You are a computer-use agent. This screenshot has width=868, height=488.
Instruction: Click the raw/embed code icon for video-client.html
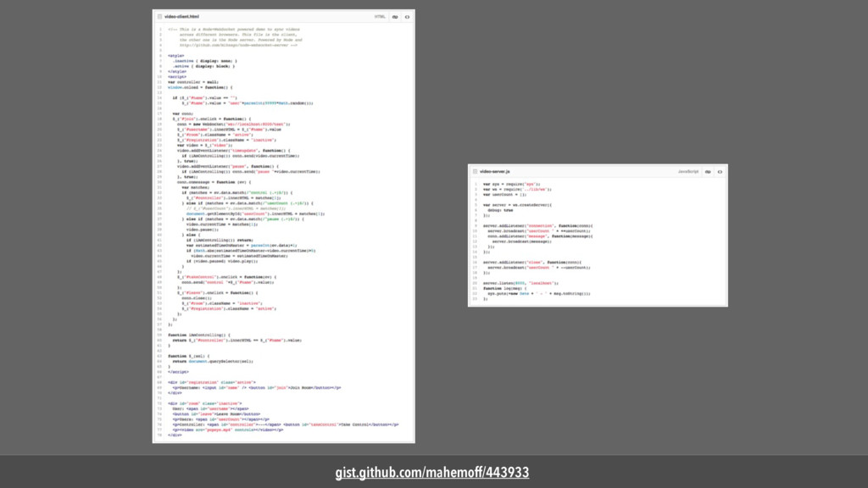pyautogui.click(x=407, y=17)
